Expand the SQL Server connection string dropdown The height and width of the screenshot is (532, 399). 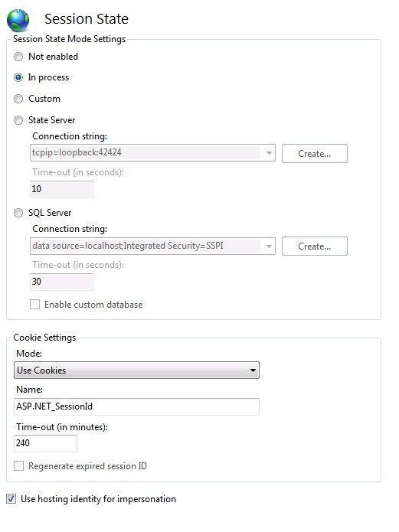[269, 246]
